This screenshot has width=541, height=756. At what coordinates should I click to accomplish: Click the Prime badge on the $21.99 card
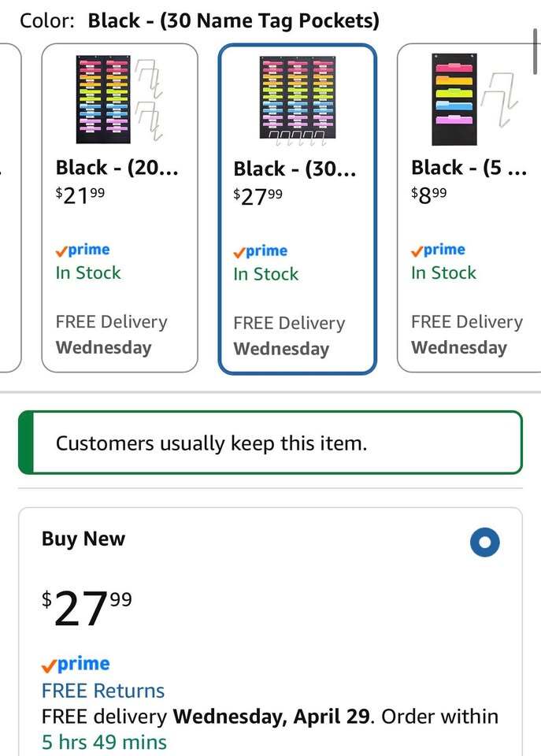coord(83,250)
